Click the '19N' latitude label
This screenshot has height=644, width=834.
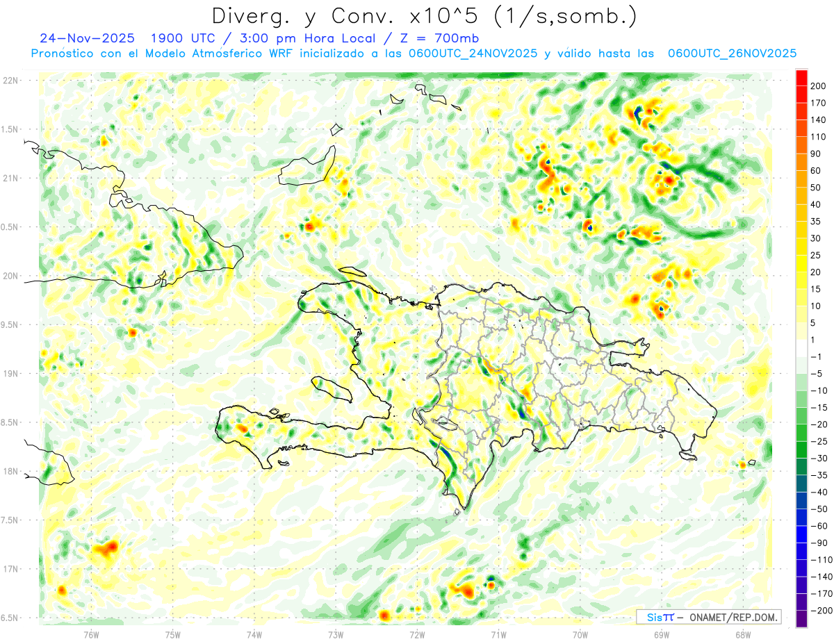coord(10,374)
